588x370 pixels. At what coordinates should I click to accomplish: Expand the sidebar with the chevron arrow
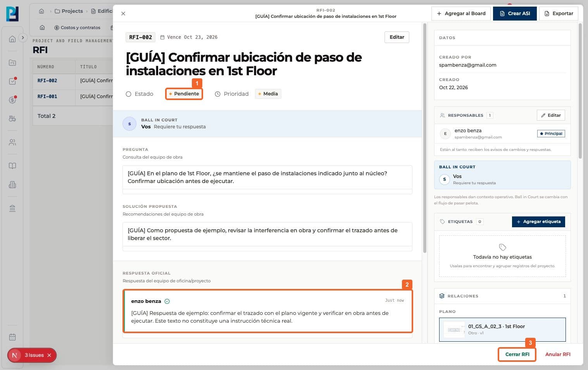pos(23,38)
